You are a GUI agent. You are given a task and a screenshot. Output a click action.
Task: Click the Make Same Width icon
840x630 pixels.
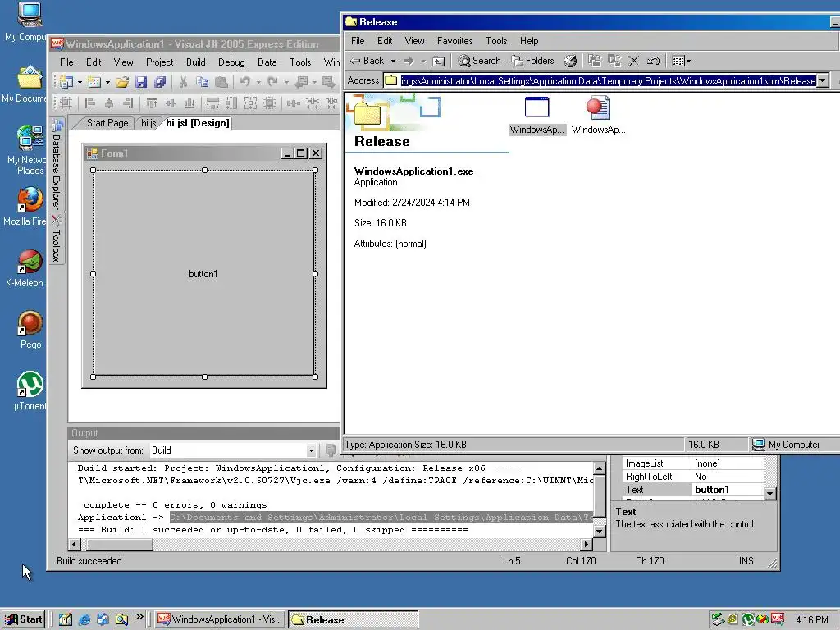tap(212, 103)
